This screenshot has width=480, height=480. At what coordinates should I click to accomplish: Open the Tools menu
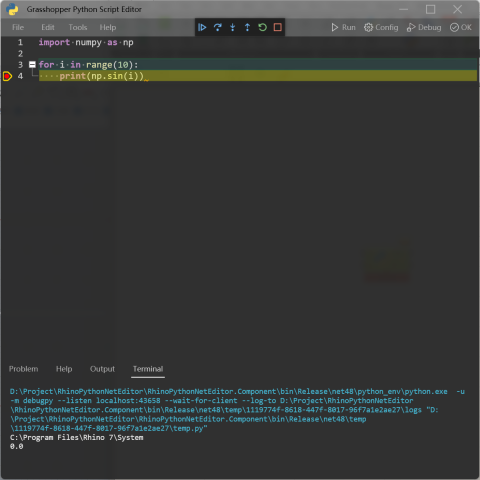tap(78, 27)
